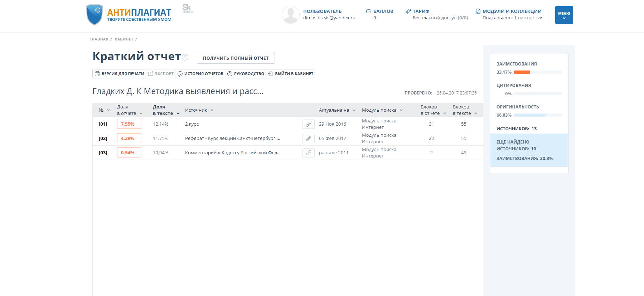Click the user avatar picture
Viewport: 644px width, 296px height.
click(x=290, y=15)
